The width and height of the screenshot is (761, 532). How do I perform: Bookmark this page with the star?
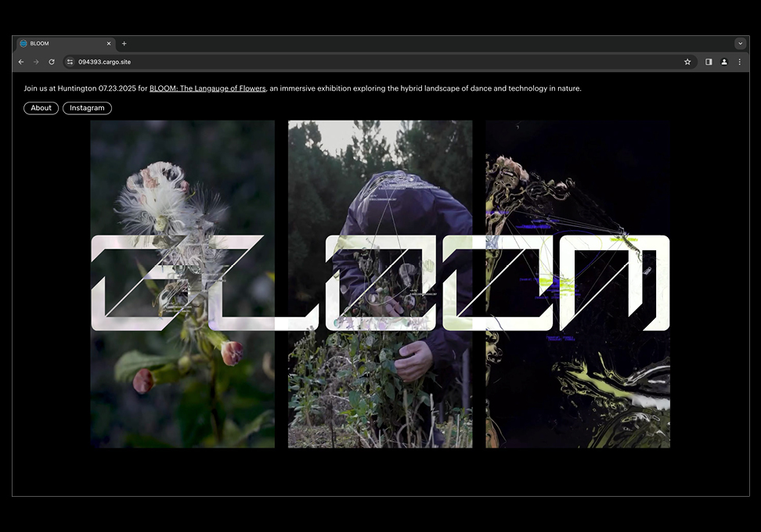pos(687,62)
